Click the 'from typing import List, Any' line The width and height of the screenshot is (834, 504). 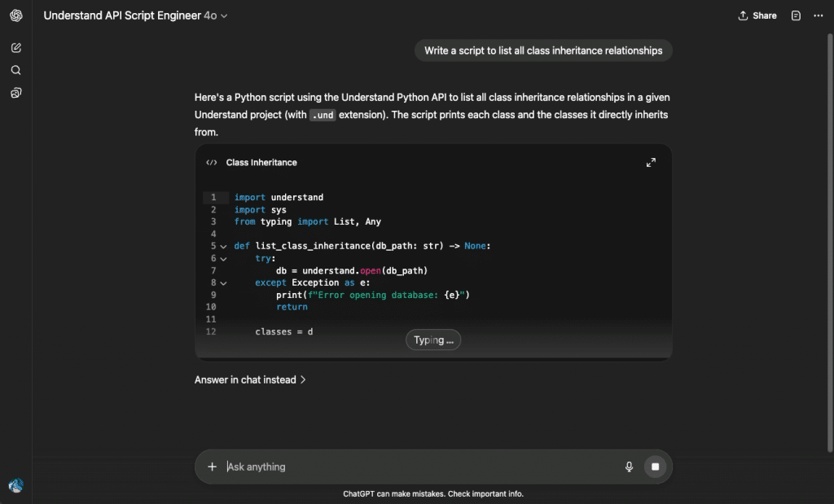click(307, 221)
